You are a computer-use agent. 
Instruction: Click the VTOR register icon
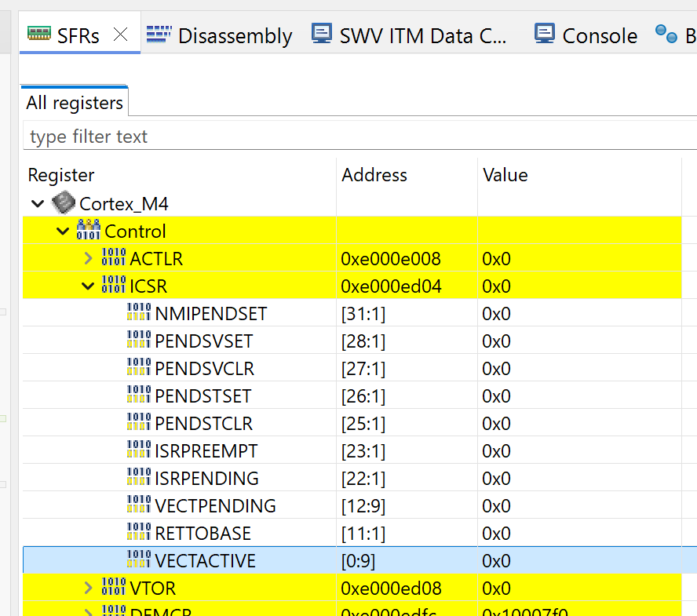tap(114, 587)
